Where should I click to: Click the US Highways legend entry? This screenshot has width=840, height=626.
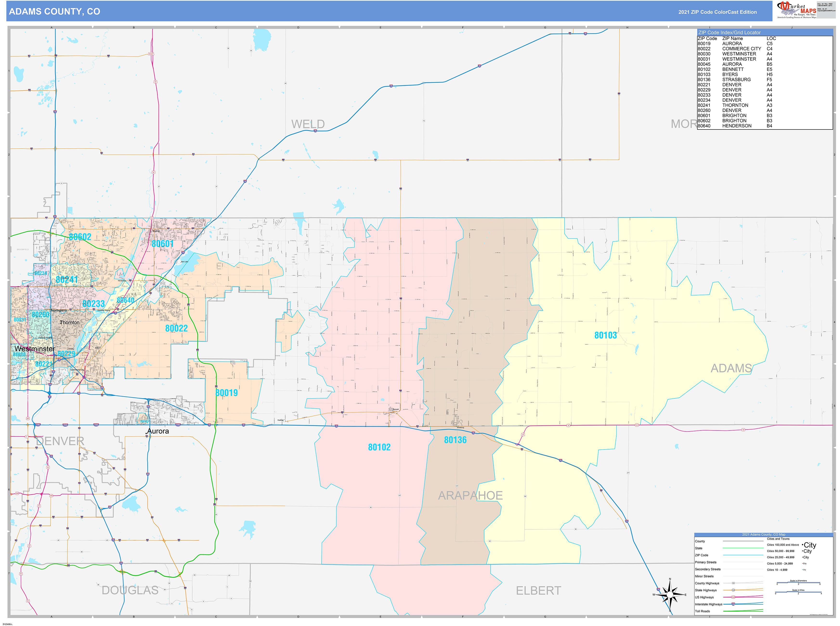tap(704, 598)
